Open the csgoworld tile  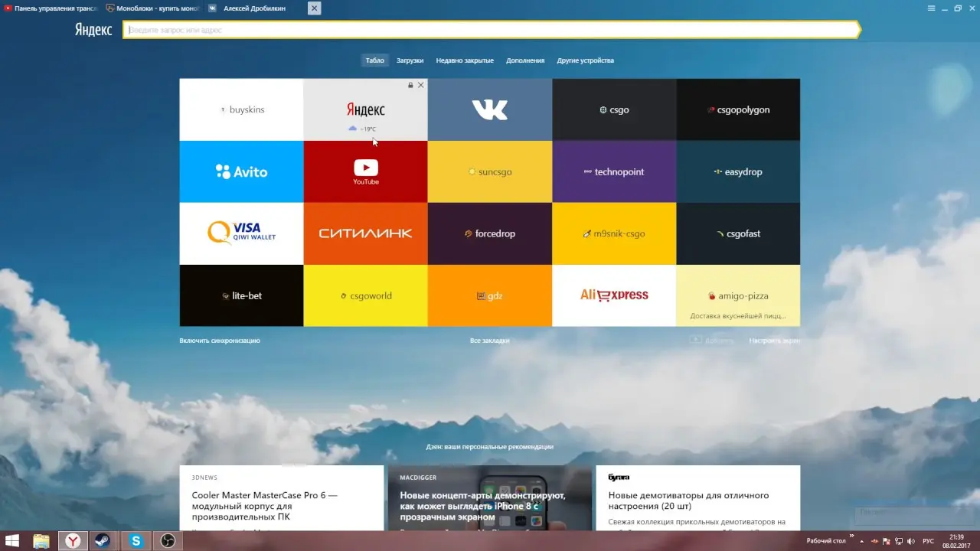pyautogui.click(x=365, y=295)
